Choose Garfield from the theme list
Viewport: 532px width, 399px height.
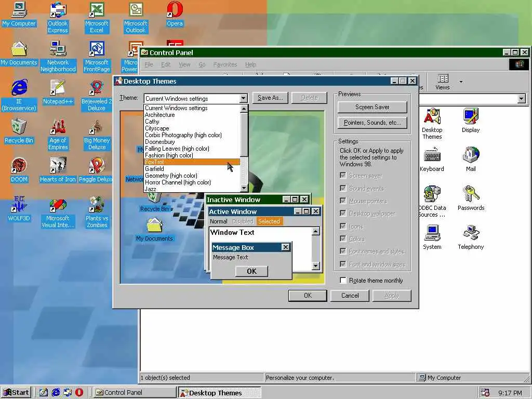pos(192,169)
